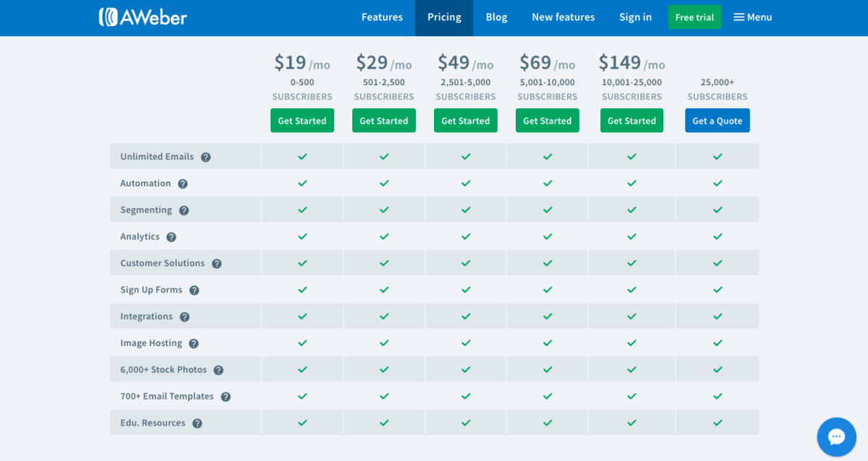This screenshot has height=461, width=868.
Task: Get Started with the $19/mo plan
Action: pyautogui.click(x=302, y=121)
